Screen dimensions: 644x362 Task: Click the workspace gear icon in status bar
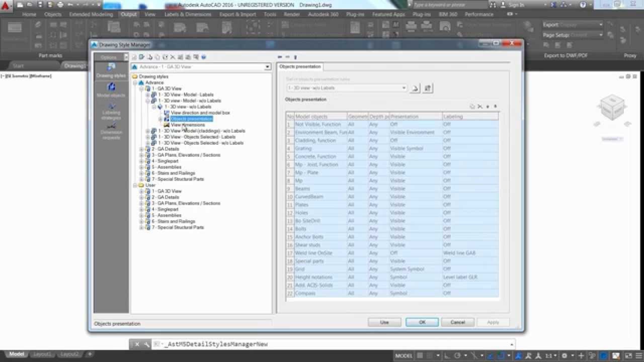pyautogui.click(x=565, y=355)
